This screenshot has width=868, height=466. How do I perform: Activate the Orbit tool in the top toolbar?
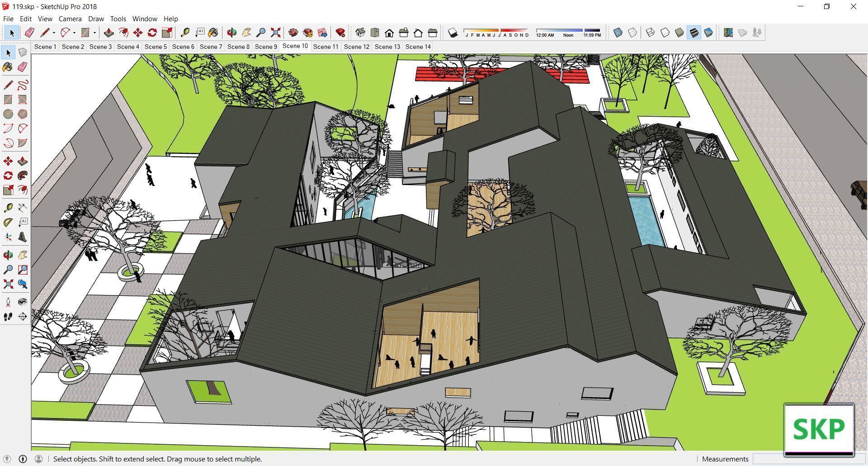click(232, 33)
